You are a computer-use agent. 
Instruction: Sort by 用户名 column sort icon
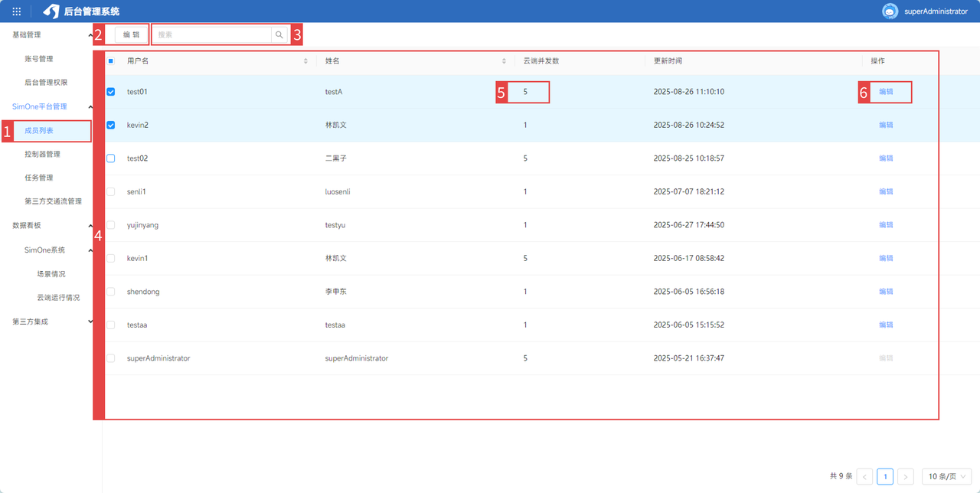tap(305, 61)
